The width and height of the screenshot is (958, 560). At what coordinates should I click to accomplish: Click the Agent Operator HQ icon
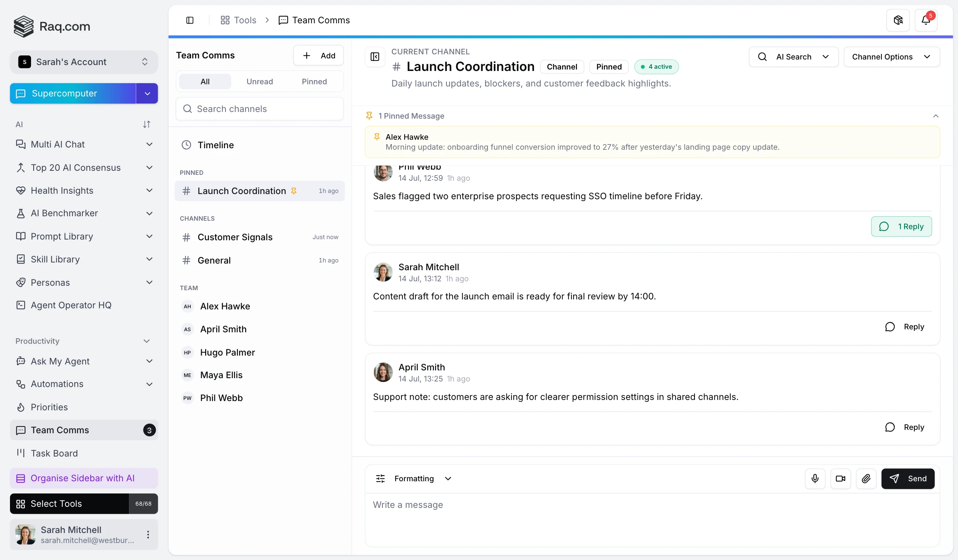[x=21, y=305]
